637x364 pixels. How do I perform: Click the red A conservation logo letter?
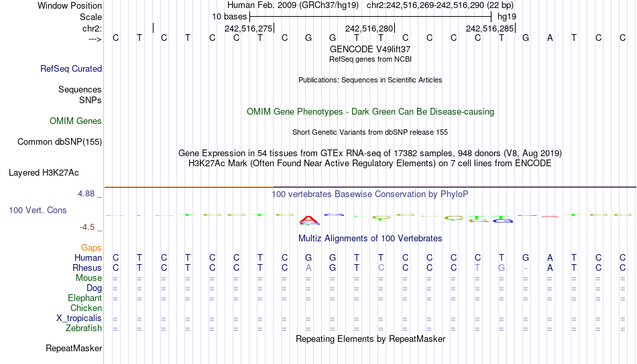click(308, 220)
